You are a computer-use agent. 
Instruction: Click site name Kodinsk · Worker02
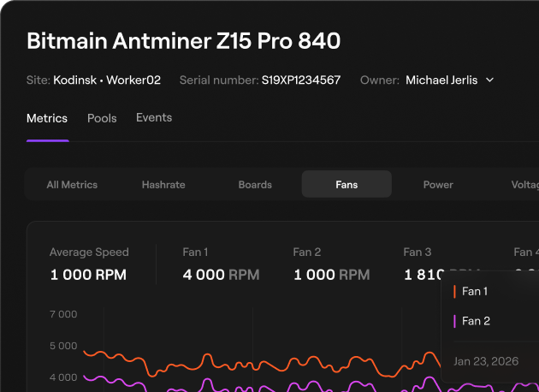[x=107, y=80]
